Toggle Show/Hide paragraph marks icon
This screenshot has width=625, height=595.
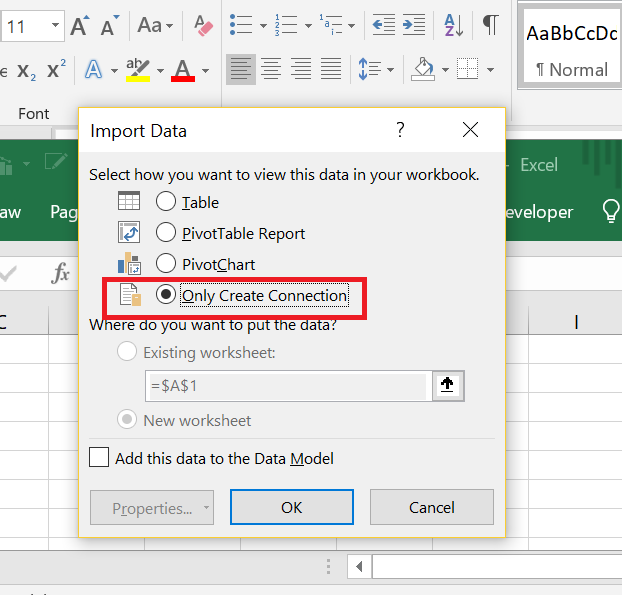click(x=490, y=25)
